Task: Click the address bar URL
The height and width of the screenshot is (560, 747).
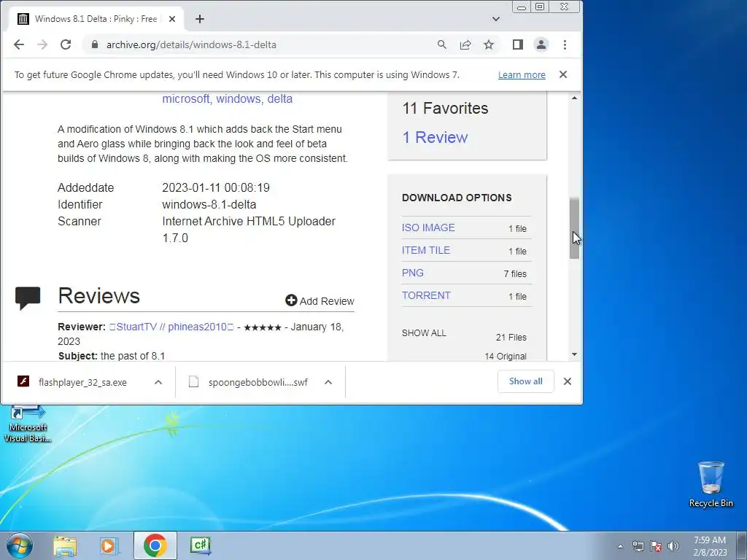Action: [x=191, y=44]
